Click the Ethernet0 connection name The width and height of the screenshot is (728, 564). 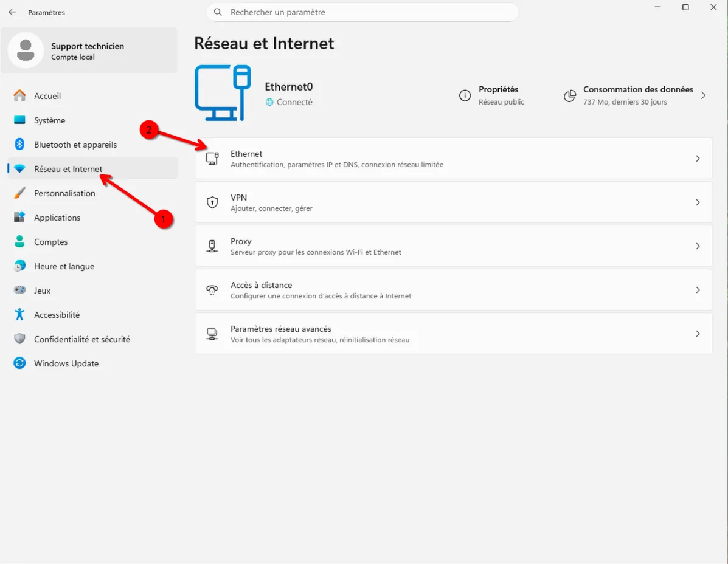click(289, 87)
